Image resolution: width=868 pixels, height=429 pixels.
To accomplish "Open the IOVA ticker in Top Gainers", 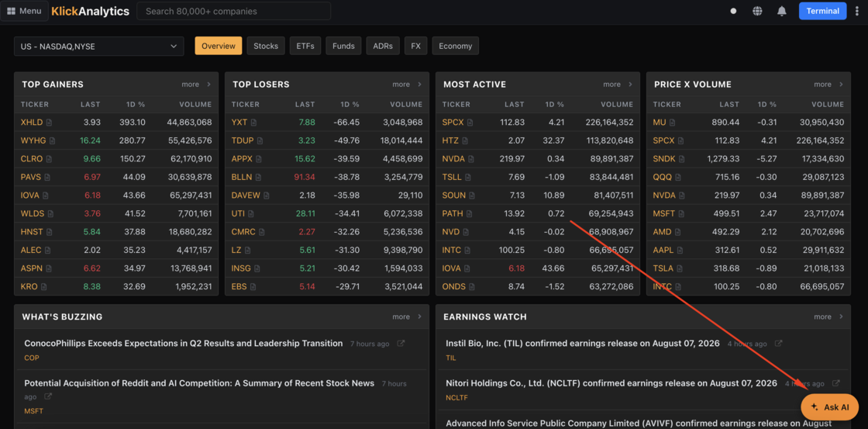I will (x=30, y=195).
